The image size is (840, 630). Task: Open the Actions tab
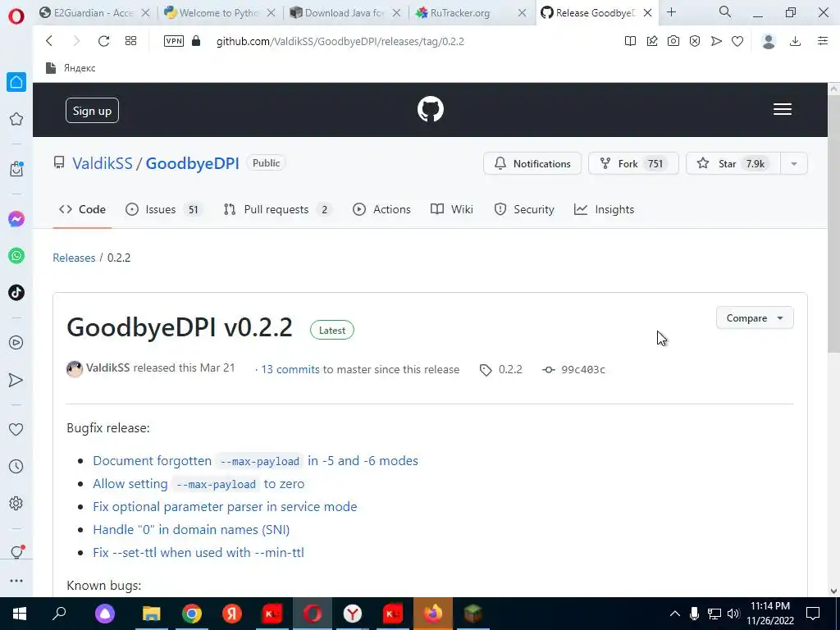point(382,209)
